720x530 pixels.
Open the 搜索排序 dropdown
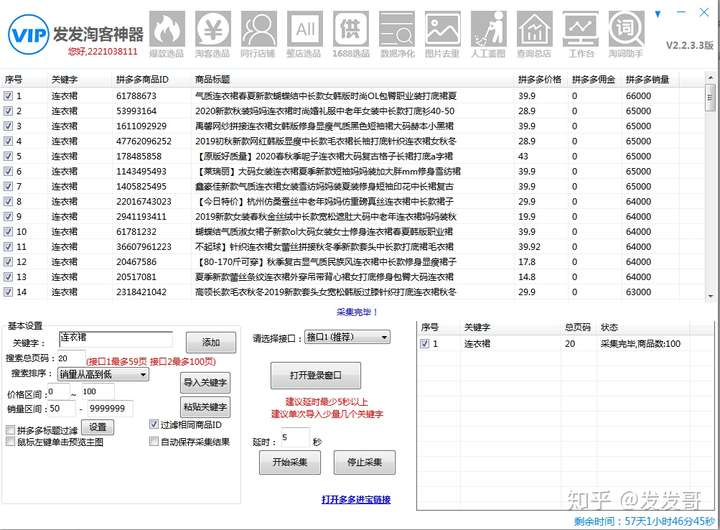pyautogui.click(x=103, y=375)
